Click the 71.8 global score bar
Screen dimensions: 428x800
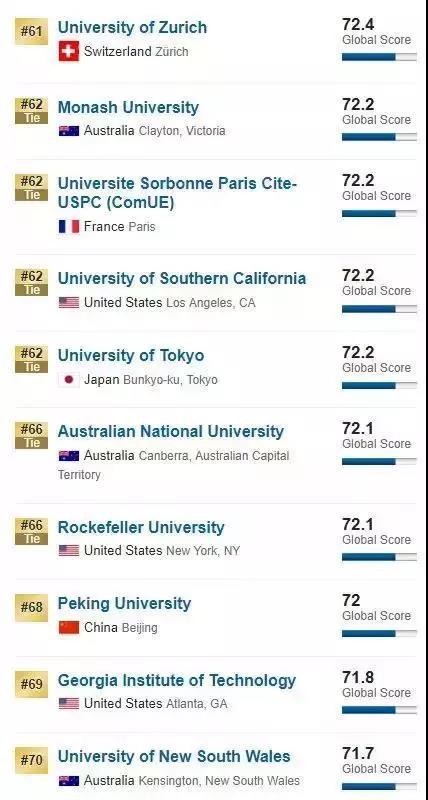tap(379, 710)
